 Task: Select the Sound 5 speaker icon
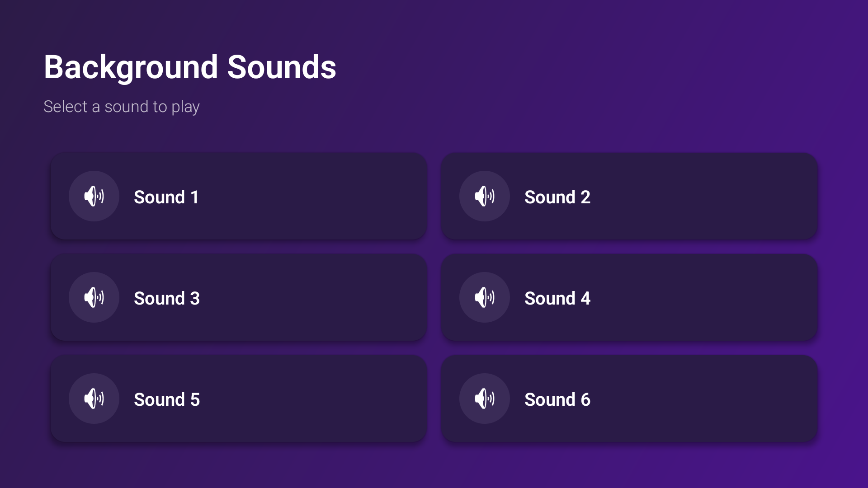click(94, 399)
